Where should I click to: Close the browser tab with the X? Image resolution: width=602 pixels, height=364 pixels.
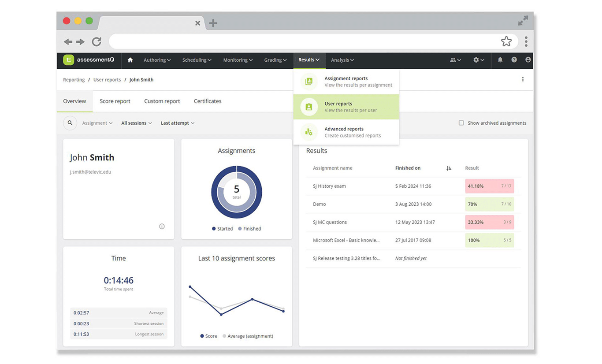pos(198,23)
